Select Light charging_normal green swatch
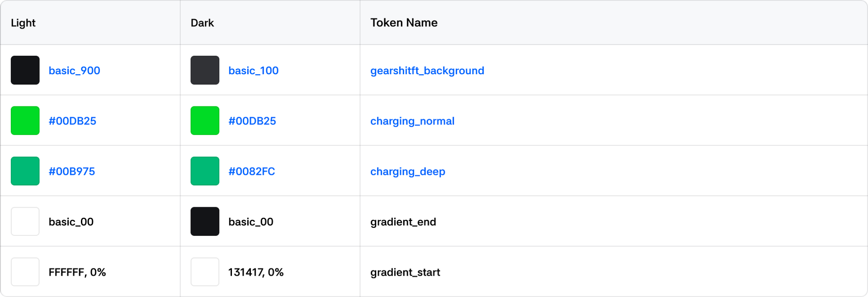Screen dimensions: 868x297 [25, 121]
